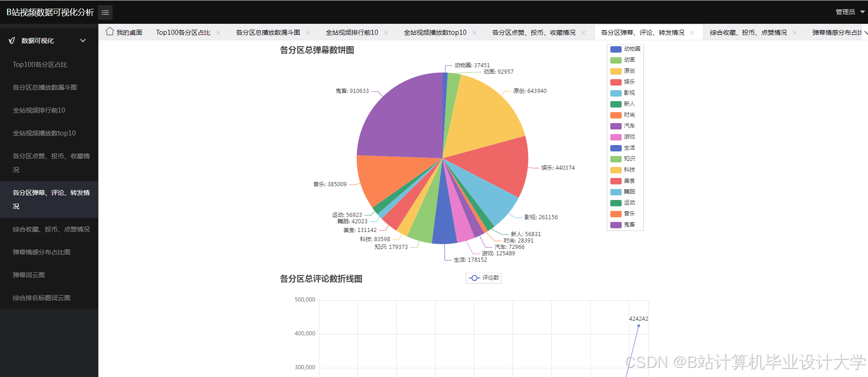
Task: Close the 各分区弹幕、评论、转发情况 tab
Action: (692, 32)
